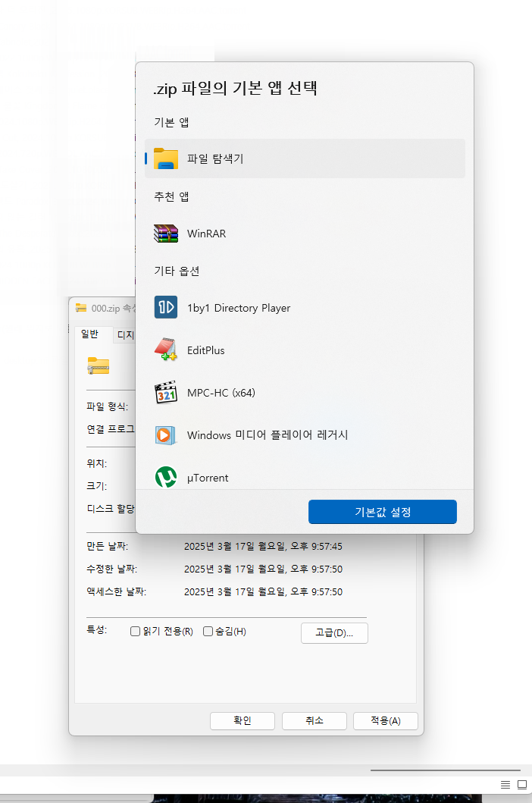Screen dimensions: 532x803
Task: Toggle the 숨김(H) checkbox
Action: (x=208, y=632)
